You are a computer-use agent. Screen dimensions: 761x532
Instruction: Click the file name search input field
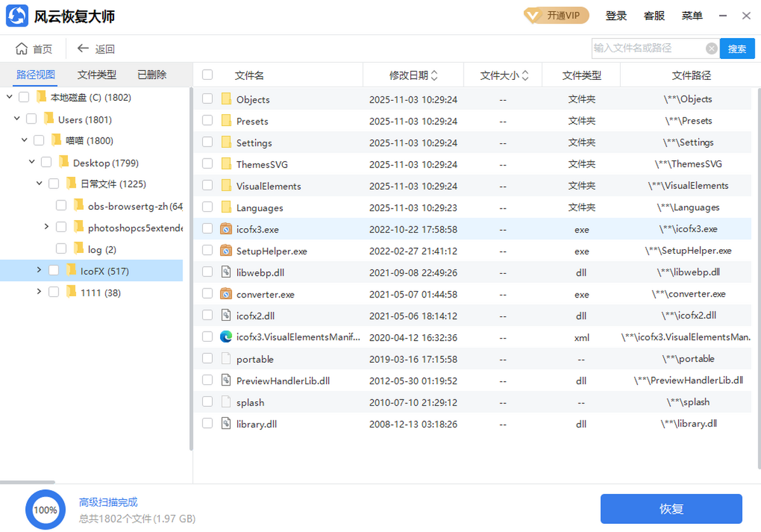click(647, 48)
